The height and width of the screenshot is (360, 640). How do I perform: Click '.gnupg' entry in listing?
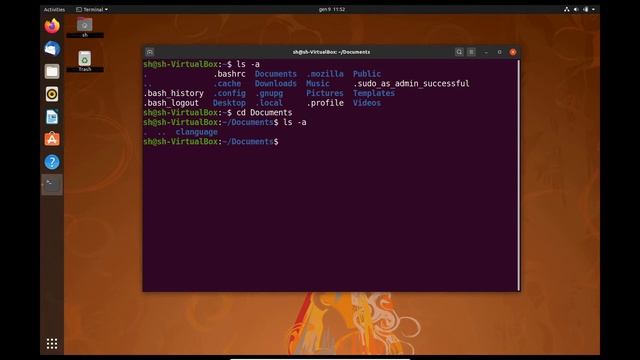click(x=269, y=93)
